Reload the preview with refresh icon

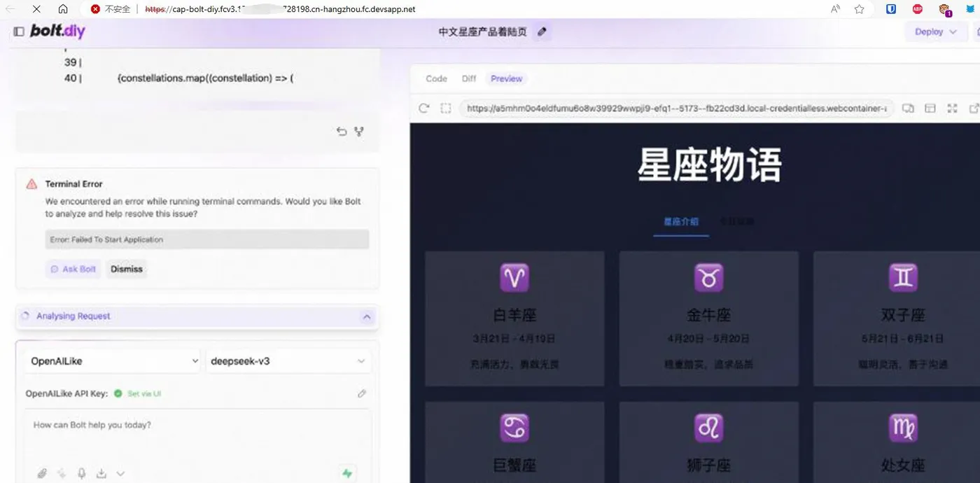click(x=423, y=108)
